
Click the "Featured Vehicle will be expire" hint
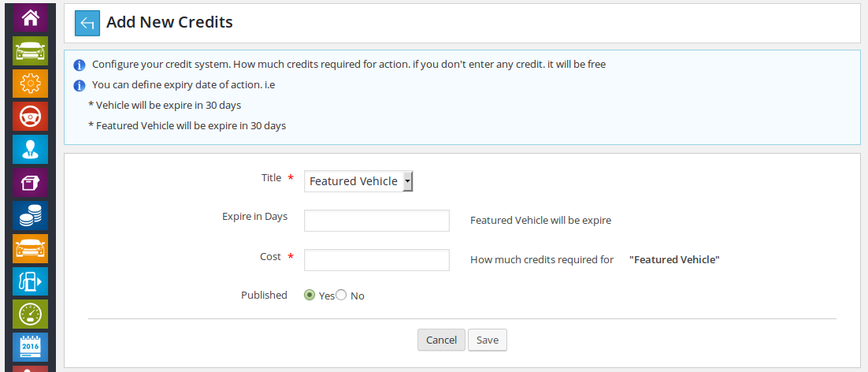[541, 221]
